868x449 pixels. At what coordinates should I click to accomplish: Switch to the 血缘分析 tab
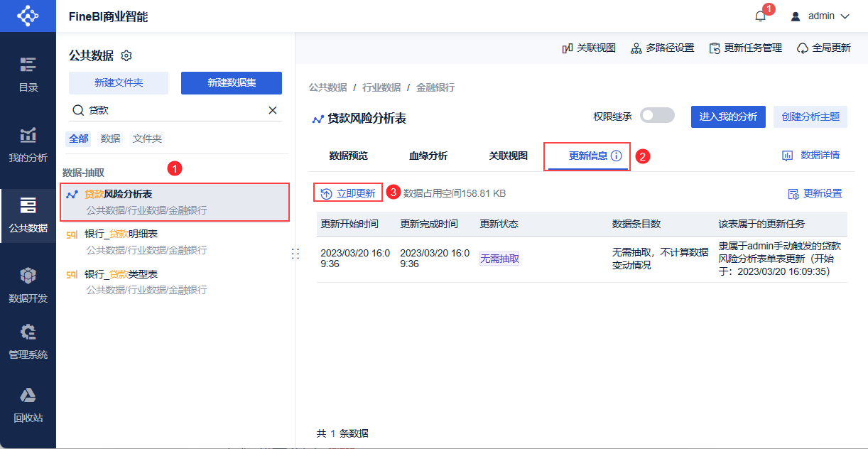pos(428,156)
